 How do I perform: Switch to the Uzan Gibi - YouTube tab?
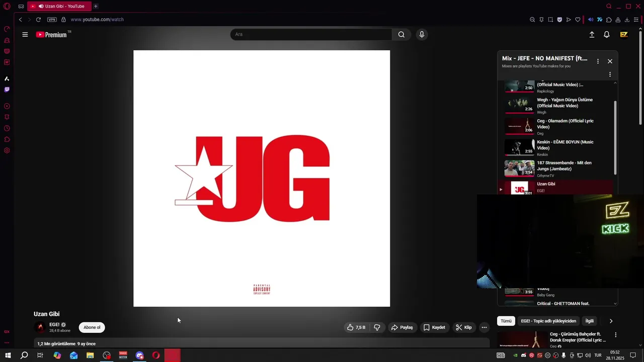point(59,7)
